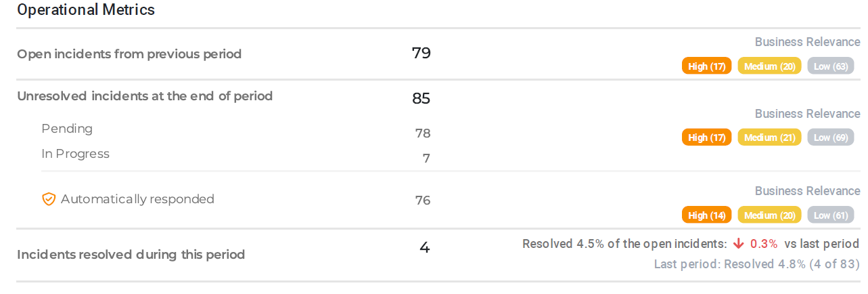Select Unresolved incidents at end of period

click(145, 96)
